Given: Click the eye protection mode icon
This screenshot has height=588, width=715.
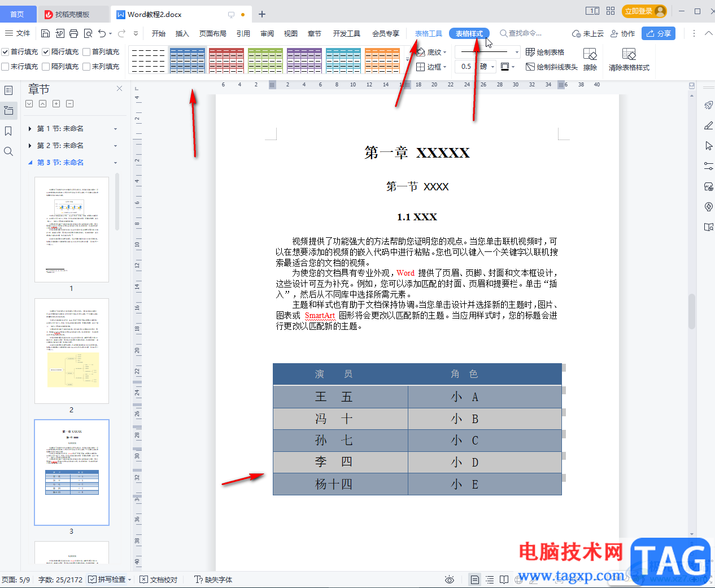Looking at the screenshot, I should click(450, 580).
